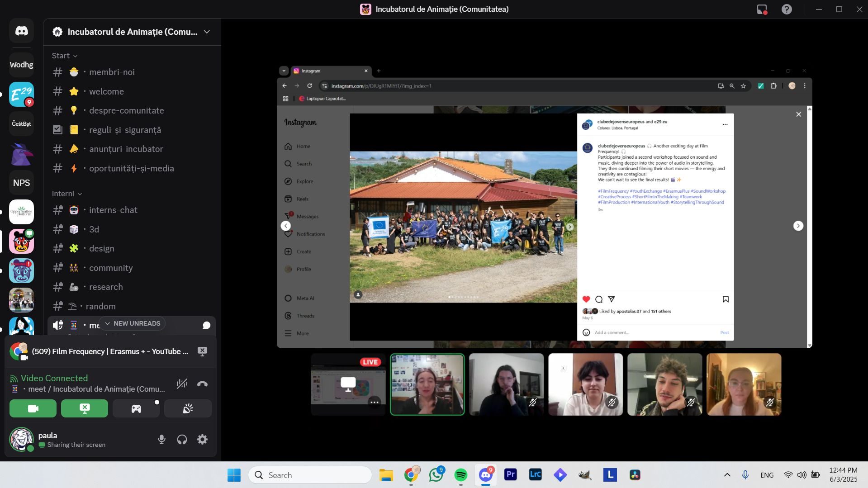Open the Discord help icon
Image resolution: width=868 pixels, height=488 pixels.
pyautogui.click(x=787, y=9)
